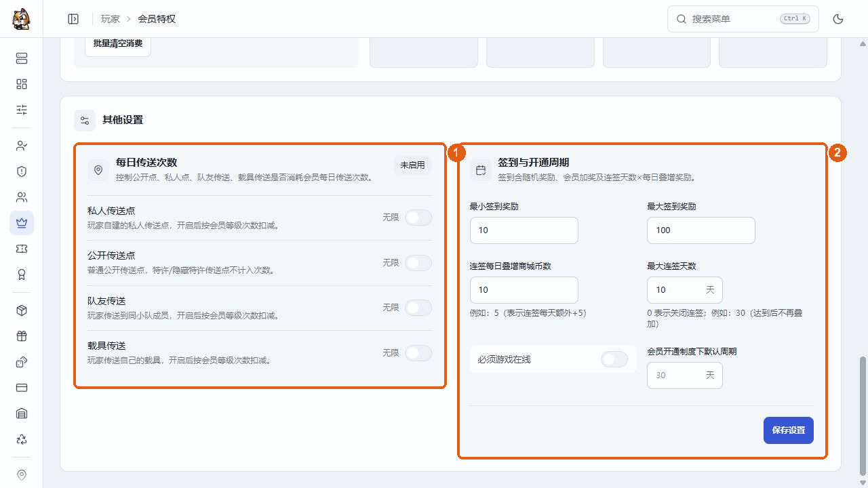Toggle 载具传送 limit switch
Screen dimensions: 868x488
418,353
